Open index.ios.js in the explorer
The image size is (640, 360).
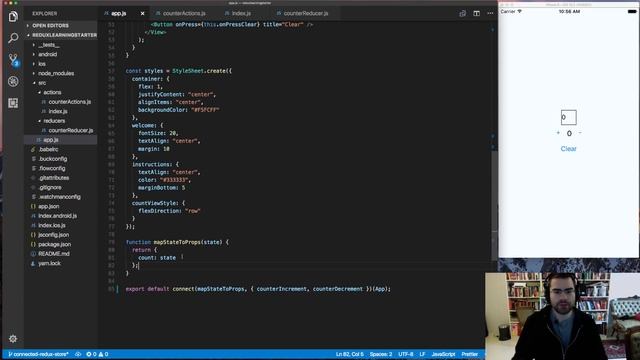(x=51, y=225)
